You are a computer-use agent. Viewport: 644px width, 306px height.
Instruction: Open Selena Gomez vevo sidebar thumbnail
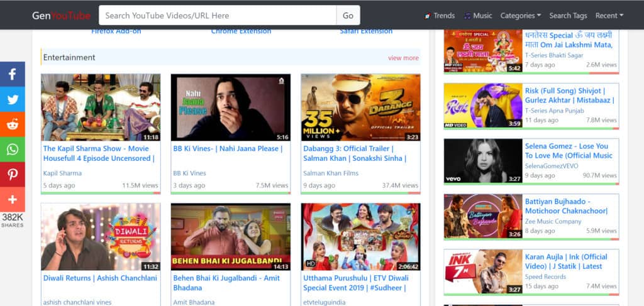coord(483,161)
